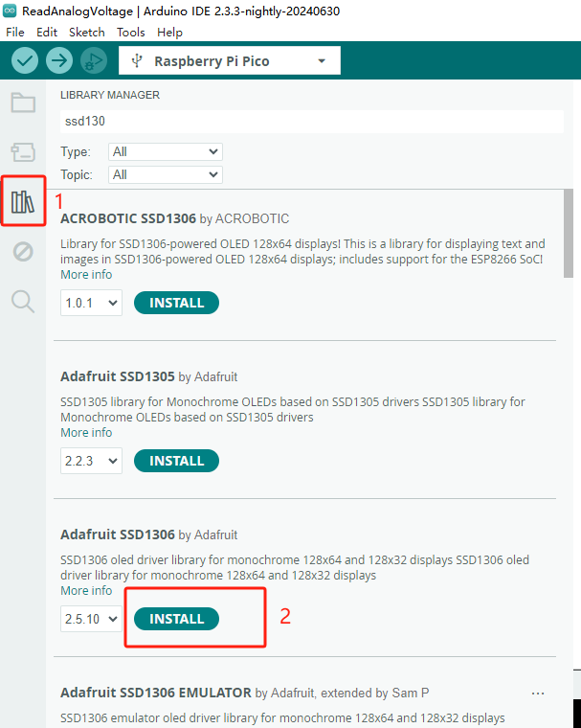Click the Arduino IDE app logo
The height and width of the screenshot is (728, 581).
(x=10, y=11)
